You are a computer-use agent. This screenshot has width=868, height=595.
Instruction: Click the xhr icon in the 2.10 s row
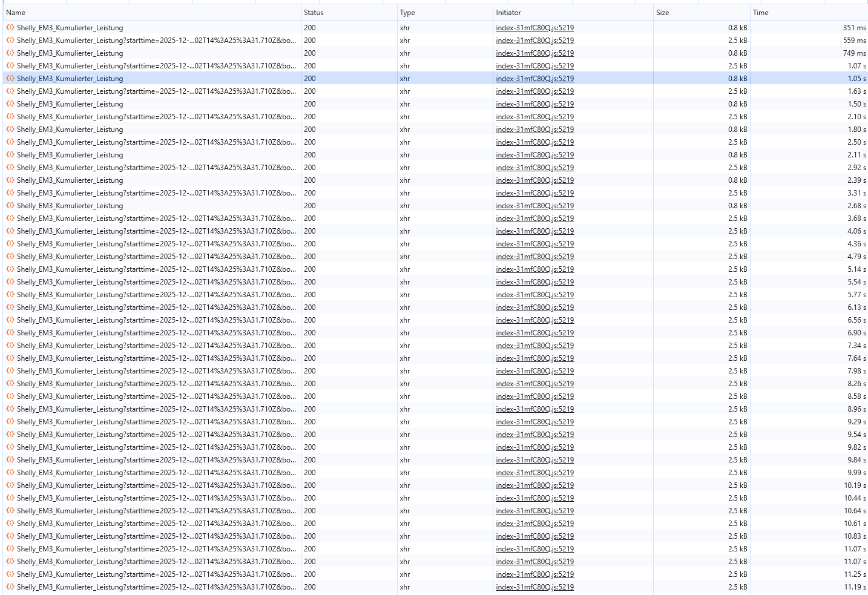(10, 117)
